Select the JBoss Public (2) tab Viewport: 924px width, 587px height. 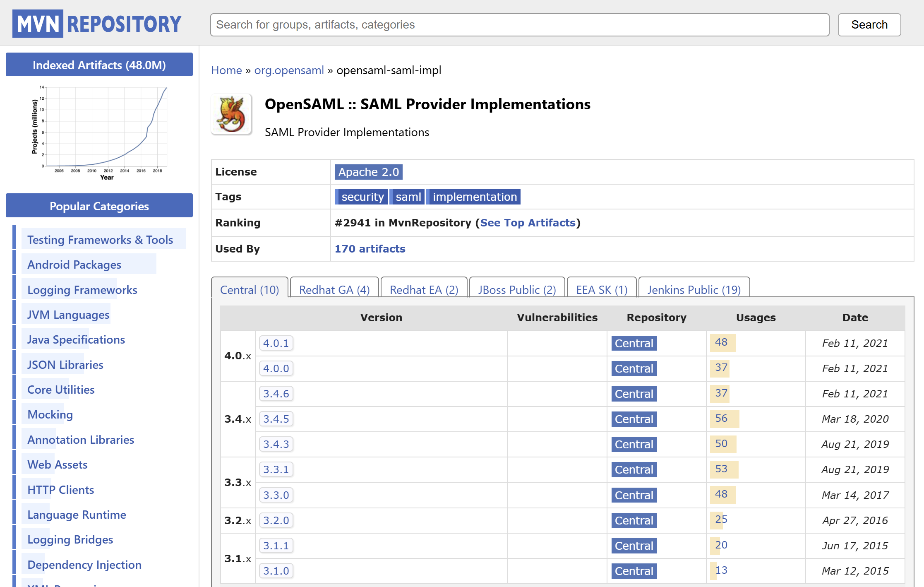[517, 289]
